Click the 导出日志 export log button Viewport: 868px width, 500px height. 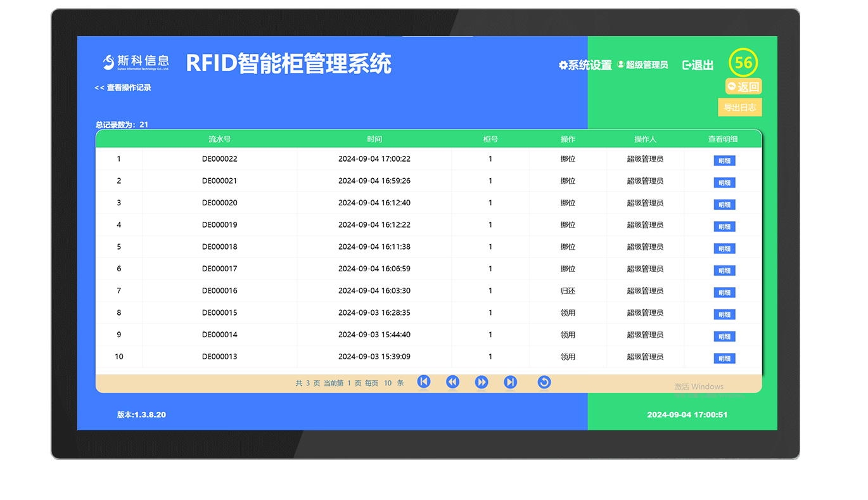(x=740, y=107)
